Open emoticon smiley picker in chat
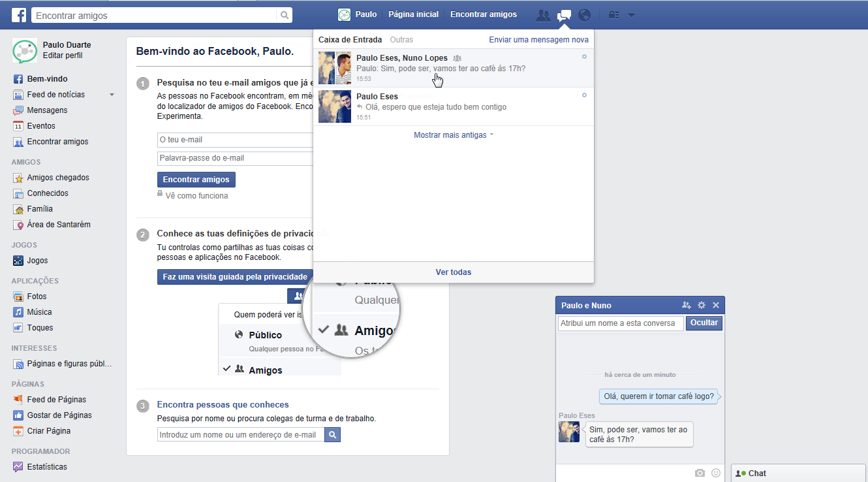 point(716,473)
